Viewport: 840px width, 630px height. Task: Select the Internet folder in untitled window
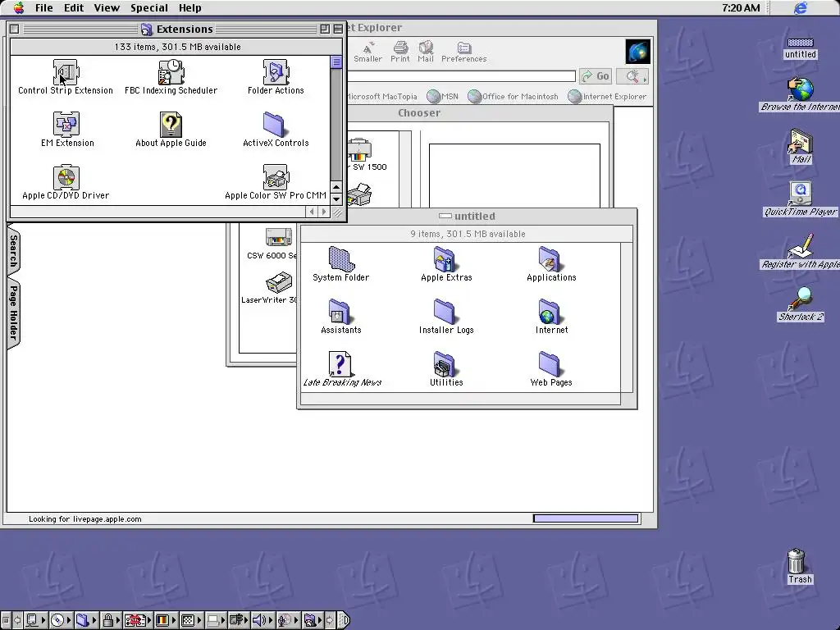[x=550, y=311]
